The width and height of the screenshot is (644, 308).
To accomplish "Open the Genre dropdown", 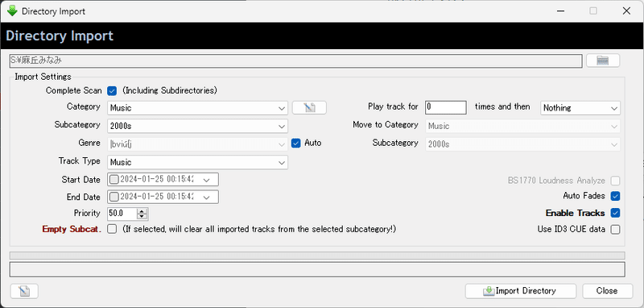I will coord(197,144).
